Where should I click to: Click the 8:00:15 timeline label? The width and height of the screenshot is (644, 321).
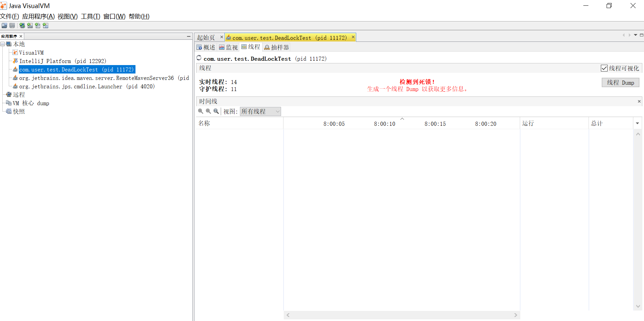point(435,124)
